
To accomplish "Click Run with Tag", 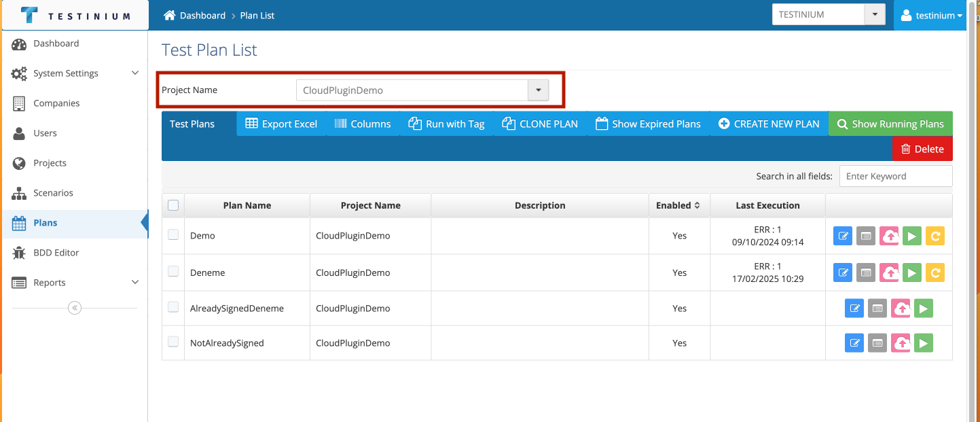I will point(446,124).
